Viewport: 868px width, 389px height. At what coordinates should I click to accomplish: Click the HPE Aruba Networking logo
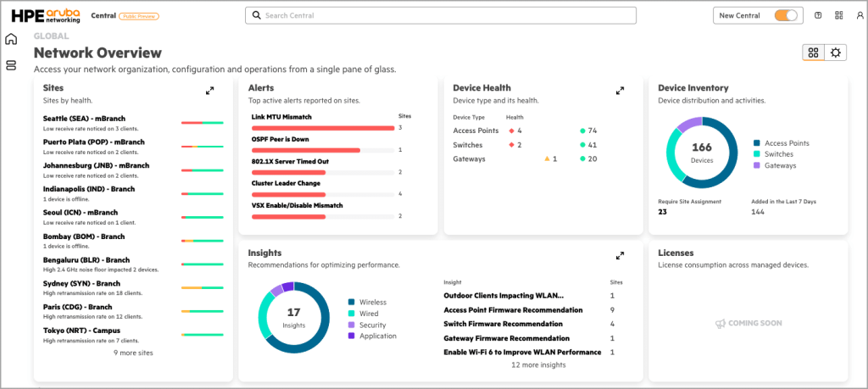46,15
